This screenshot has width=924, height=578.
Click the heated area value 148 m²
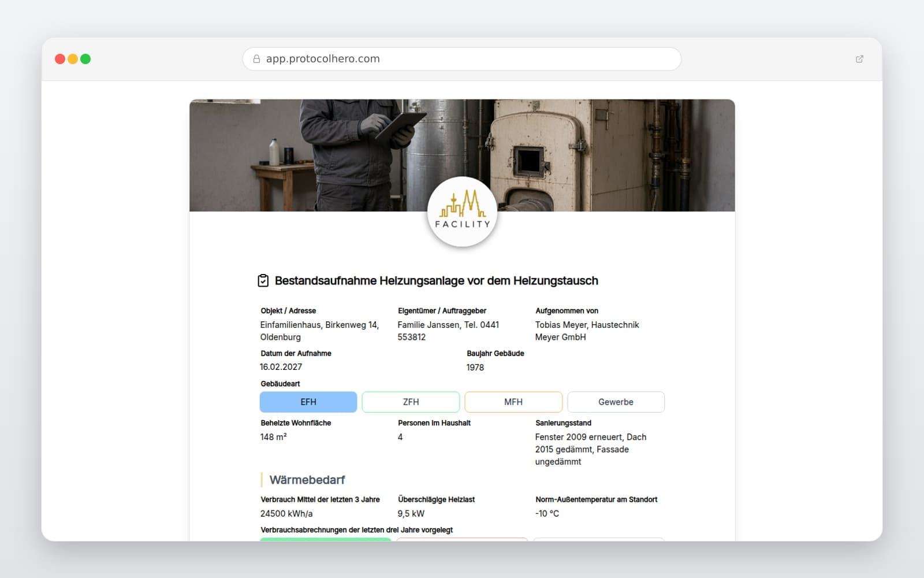[x=274, y=437]
